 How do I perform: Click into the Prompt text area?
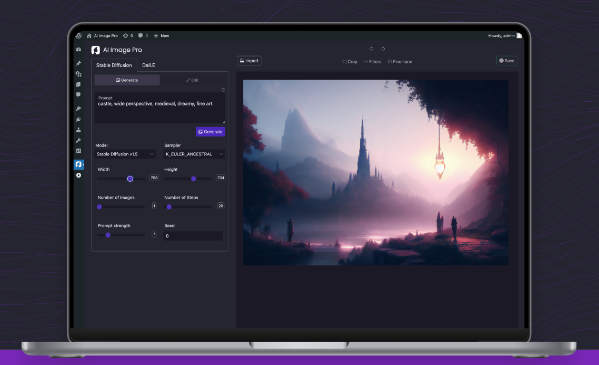tap(160, 108)
